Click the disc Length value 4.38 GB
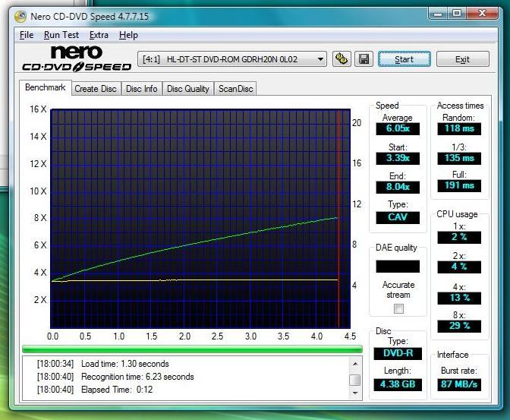510x420 pixels. click(398, 384)
